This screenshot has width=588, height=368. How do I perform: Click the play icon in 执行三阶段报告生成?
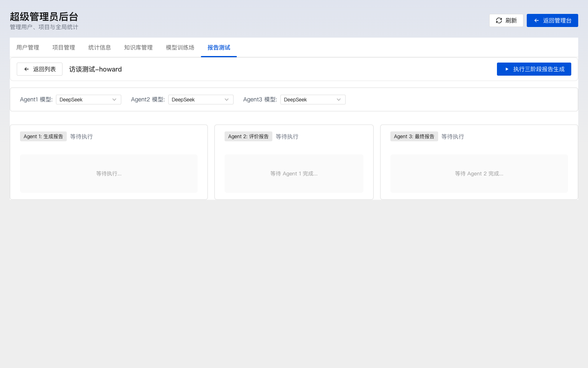click(x=507, y=69)
